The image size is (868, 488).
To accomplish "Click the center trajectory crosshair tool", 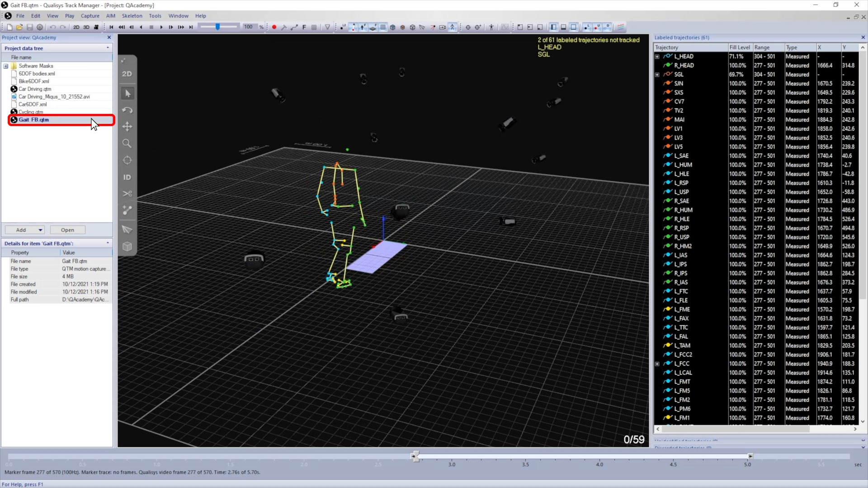I will [x=127, y=160].
